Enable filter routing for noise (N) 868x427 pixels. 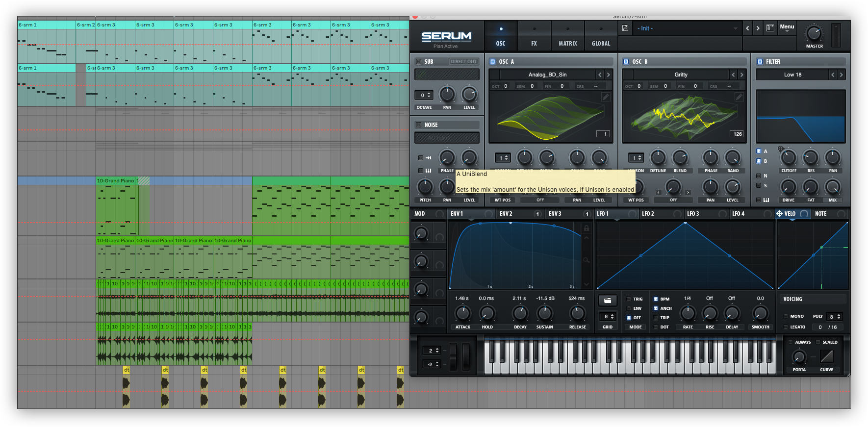coord(759,176)
